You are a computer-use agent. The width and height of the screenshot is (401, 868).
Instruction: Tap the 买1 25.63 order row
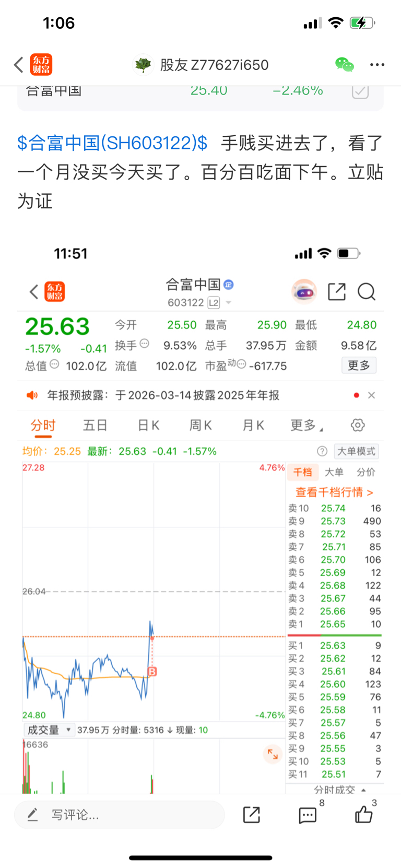335,646
